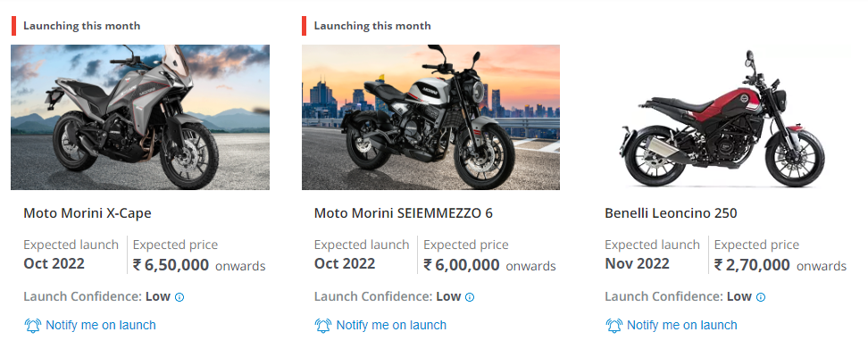This screenshot has height=357, width=868.
Task: Click Launching this month tag above X-Cape
Action: click(x=81, y=26)
